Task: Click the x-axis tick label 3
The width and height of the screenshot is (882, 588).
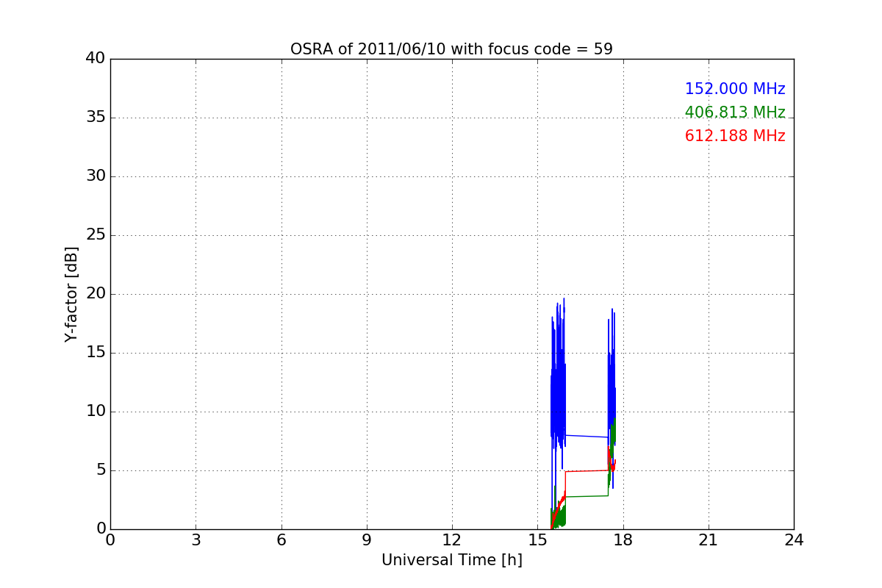Action: coord(196,540)
